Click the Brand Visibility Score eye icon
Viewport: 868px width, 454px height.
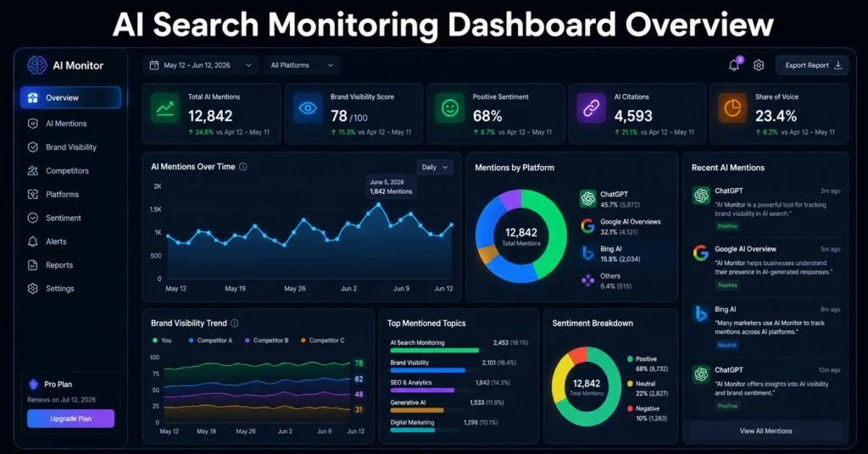coord(307,108)
